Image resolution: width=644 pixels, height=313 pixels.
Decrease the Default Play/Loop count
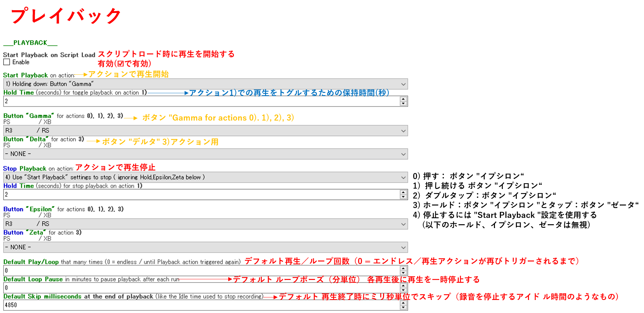403,273
